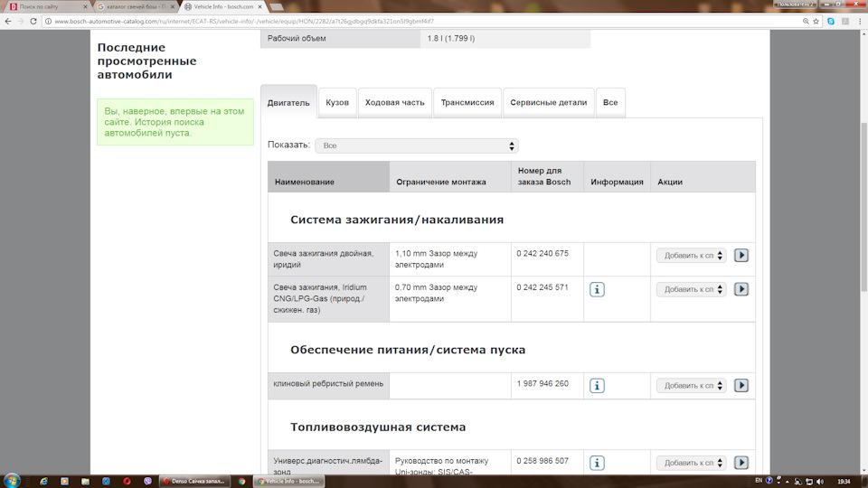Open 'Добавить к сп' dropdown for 1 987 946 260

(x=692, y=386)
